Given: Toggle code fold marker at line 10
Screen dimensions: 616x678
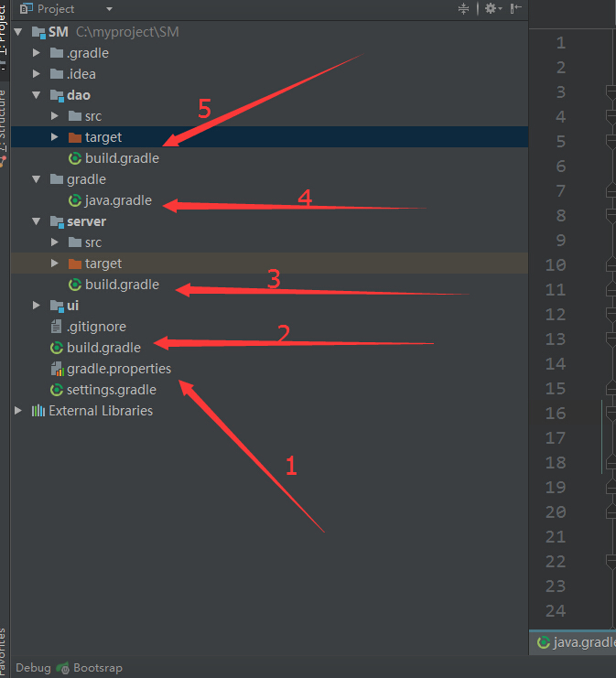Looking at the screenshot, I should (611, 264).
